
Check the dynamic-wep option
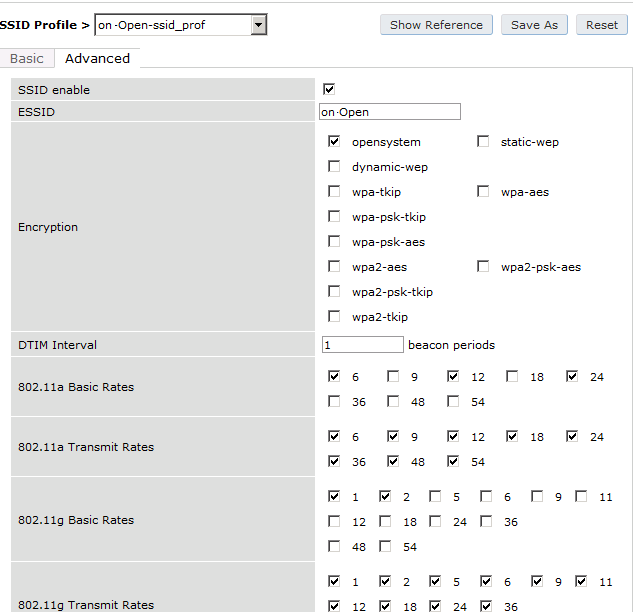tap(334, 167)
